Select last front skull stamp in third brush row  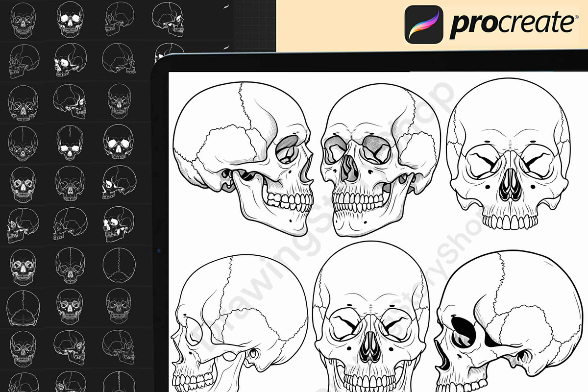(x=119, y=101)
